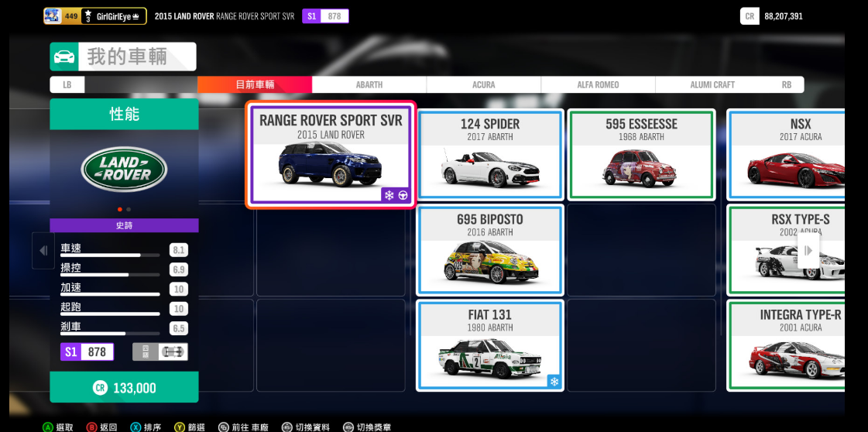Click the steering wheel icon on Range Rover card
The width and height of the screenshot is (868, 432).
click(x=403, y=195)
